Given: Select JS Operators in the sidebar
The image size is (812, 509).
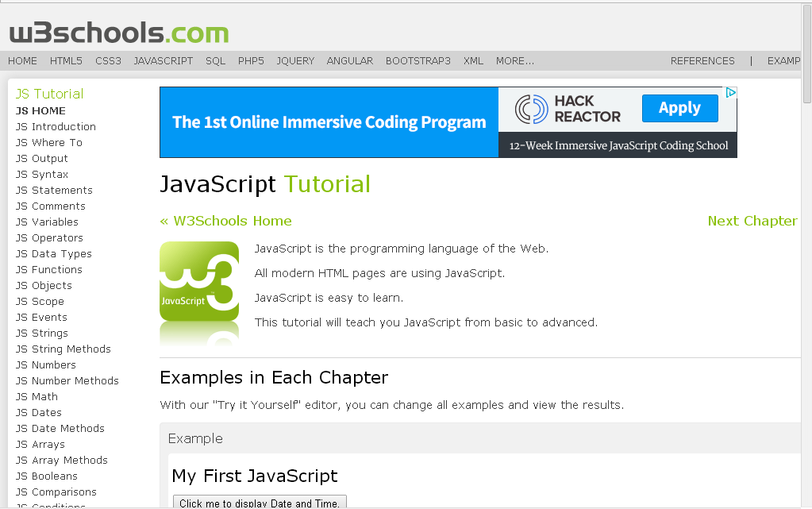Looking at the screenshot, I should tap(49, 238).
